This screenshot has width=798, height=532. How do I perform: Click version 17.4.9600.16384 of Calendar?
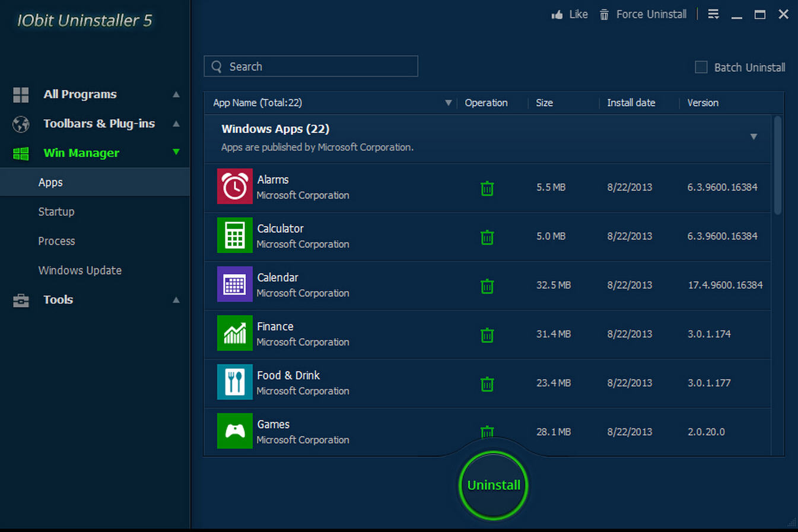tap(725, 285)
